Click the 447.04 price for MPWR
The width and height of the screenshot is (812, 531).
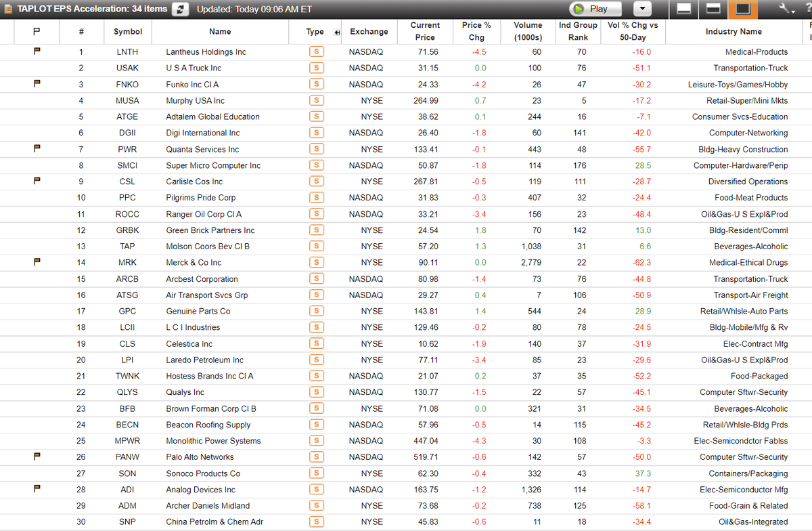tap(426, 441)
